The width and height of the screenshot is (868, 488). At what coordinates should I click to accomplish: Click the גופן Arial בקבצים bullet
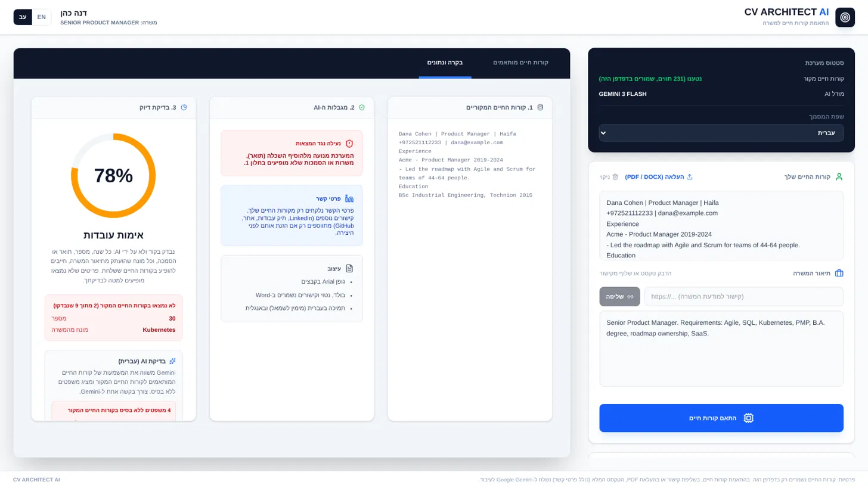point(323,282)
